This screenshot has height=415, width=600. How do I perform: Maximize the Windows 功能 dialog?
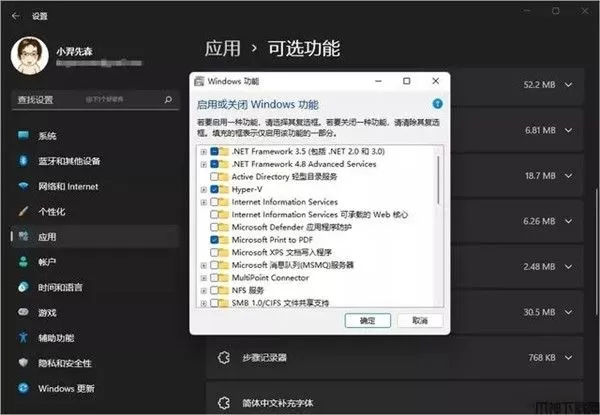click(x=407, y=81)
